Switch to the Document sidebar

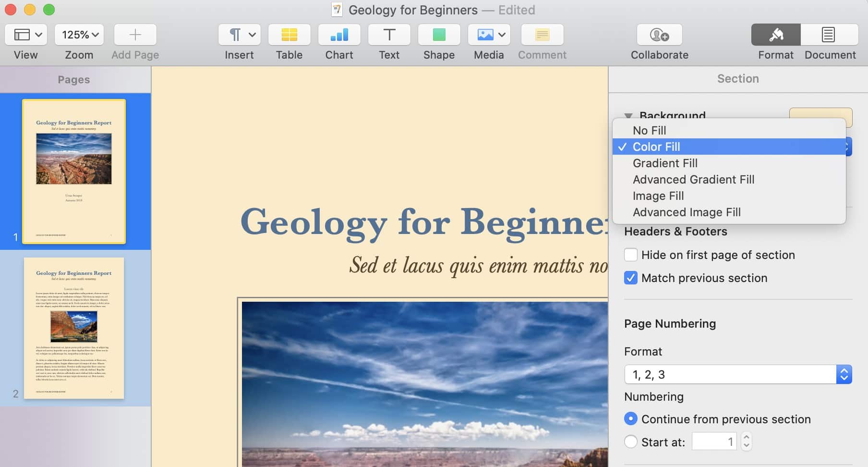[x=829, y=35]
